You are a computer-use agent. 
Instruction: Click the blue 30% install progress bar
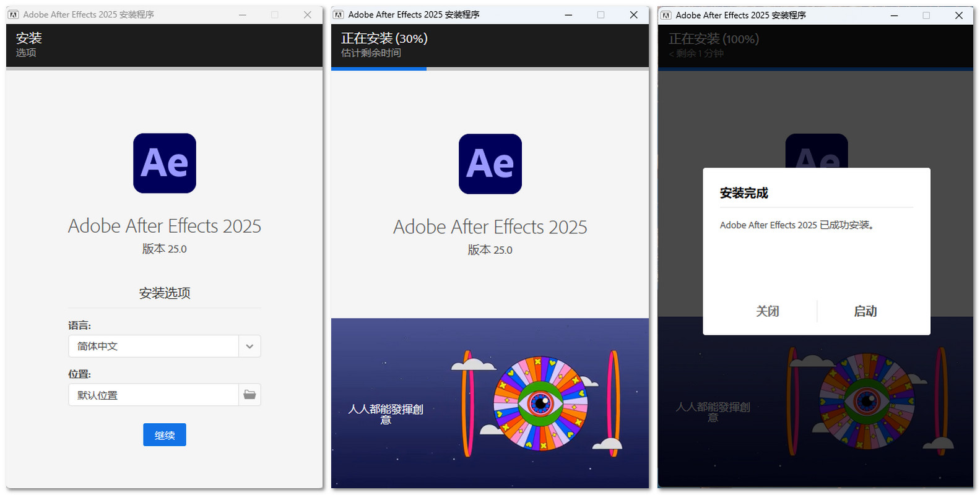[x=379, y=69]
